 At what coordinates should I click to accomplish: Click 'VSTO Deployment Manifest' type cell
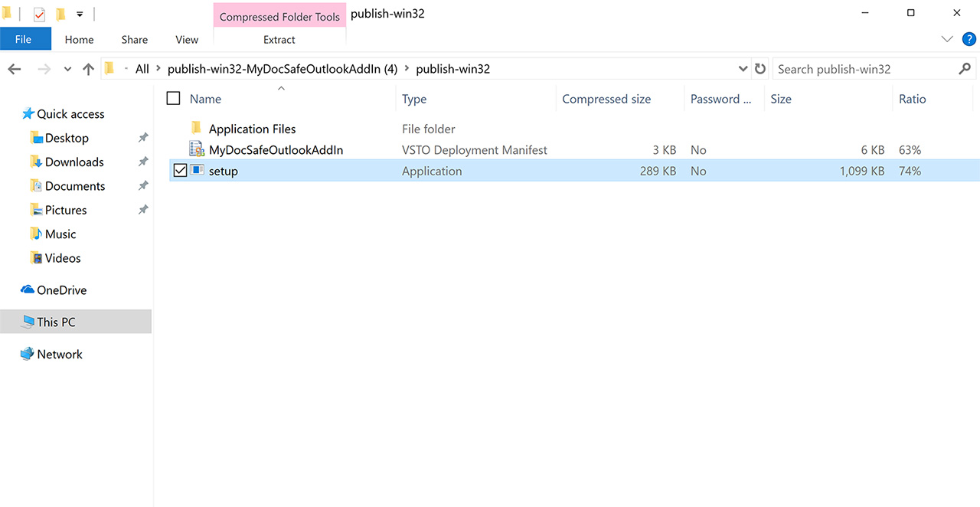(475, 150)
